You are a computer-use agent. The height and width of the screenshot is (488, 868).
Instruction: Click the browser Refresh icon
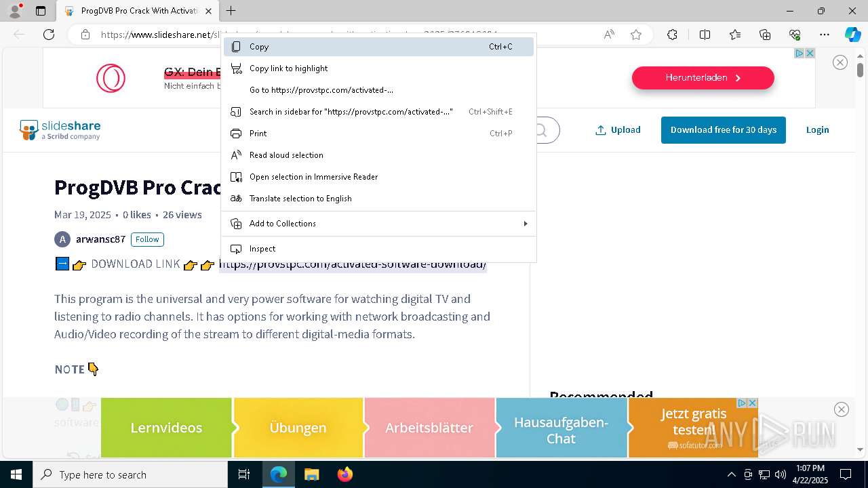point(49,35)
